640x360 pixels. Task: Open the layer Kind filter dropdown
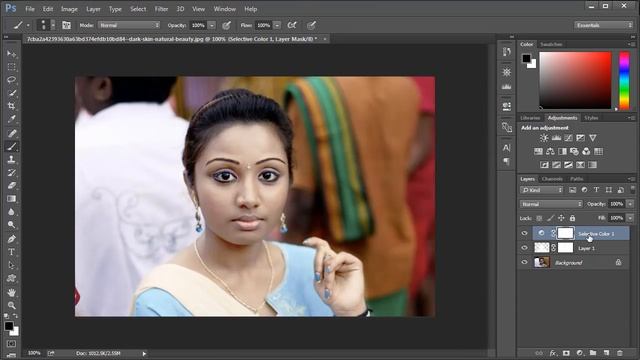coord(541,190)
